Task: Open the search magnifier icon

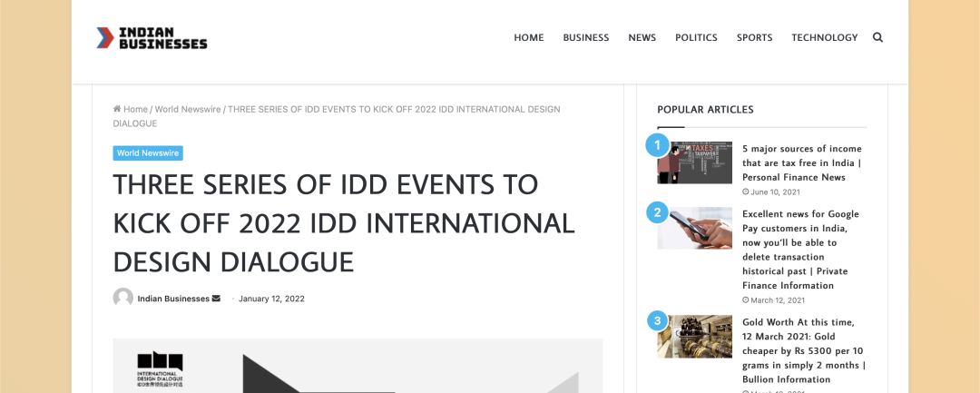Action: [x=877, y=37]
